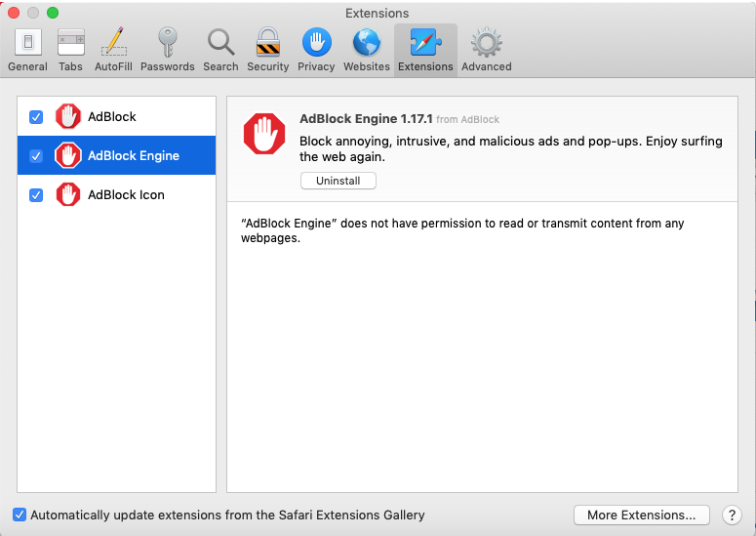
Task: Disable the AdBlock Engine extension checkbox
Action: tap(36, 156)
